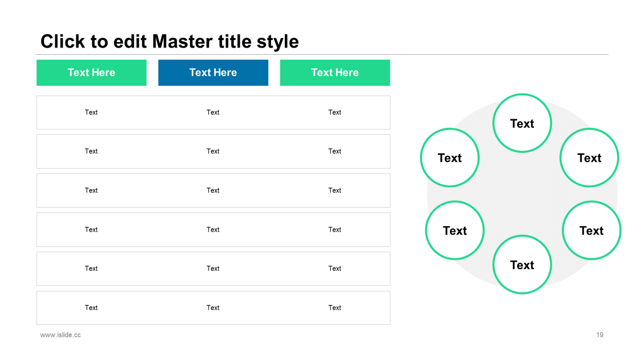
Task: Select the topmost green-outlined 'Text' circle
Action: (x=522, y=123)
